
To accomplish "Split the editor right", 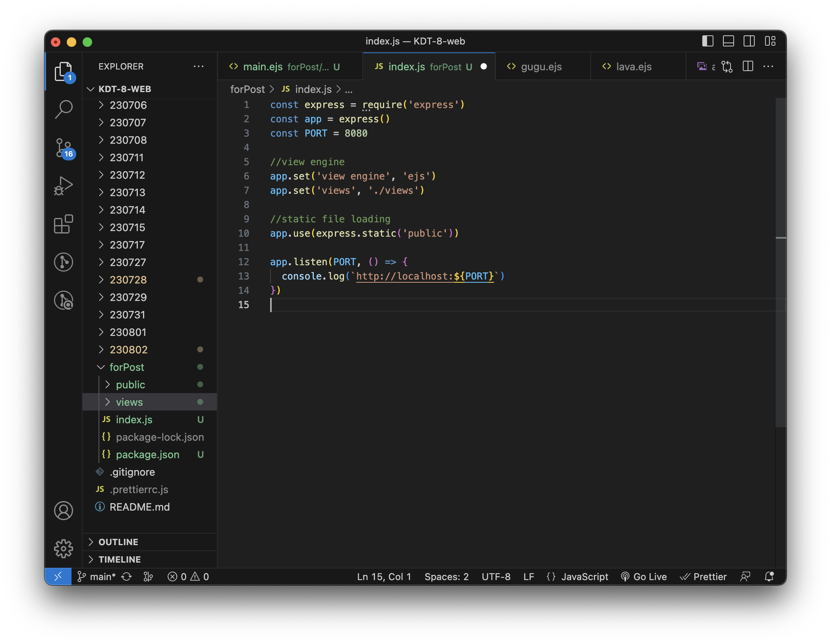I will [x=748, y=67].
